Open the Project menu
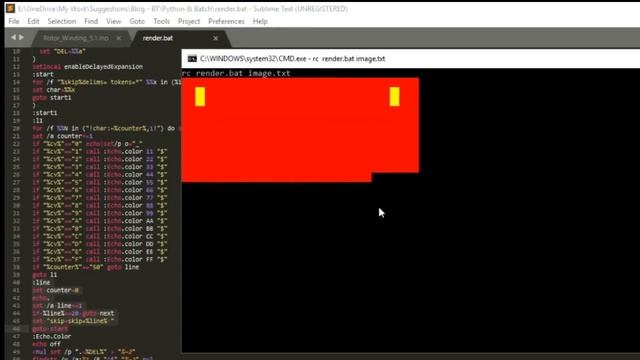The width and height of the screenshot is (640, 360). click(x=189, y=21)
